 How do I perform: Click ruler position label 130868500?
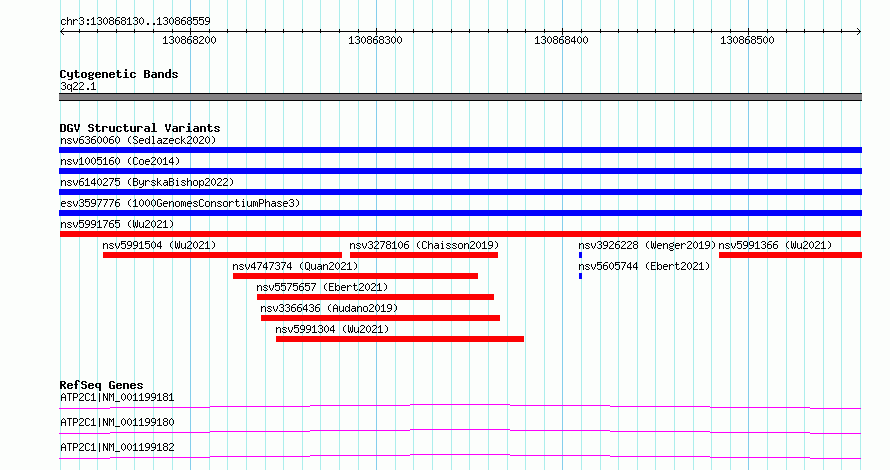747,40
